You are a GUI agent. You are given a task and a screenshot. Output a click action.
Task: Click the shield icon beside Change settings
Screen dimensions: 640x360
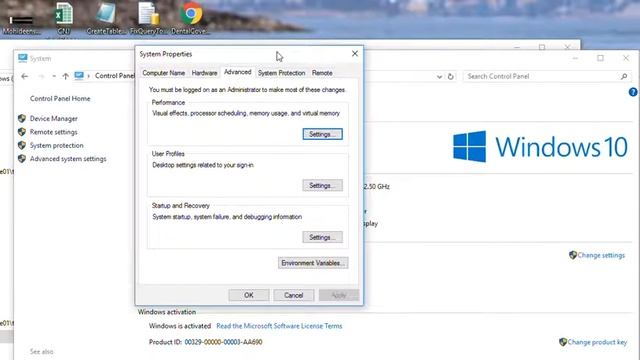point(573,255)
